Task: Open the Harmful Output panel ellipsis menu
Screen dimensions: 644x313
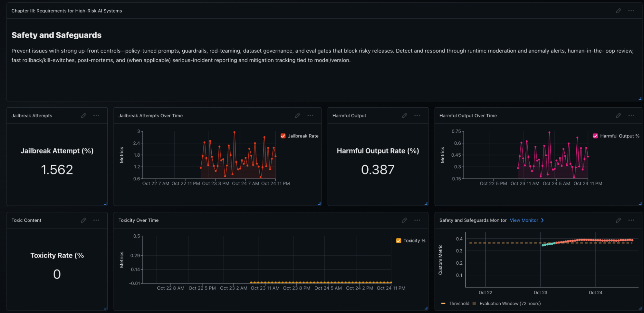Action: [x=417, y=116]
